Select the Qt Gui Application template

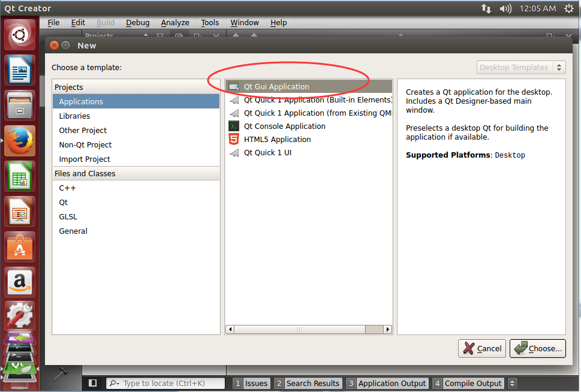pyautogui.click(x=309, y=87)
